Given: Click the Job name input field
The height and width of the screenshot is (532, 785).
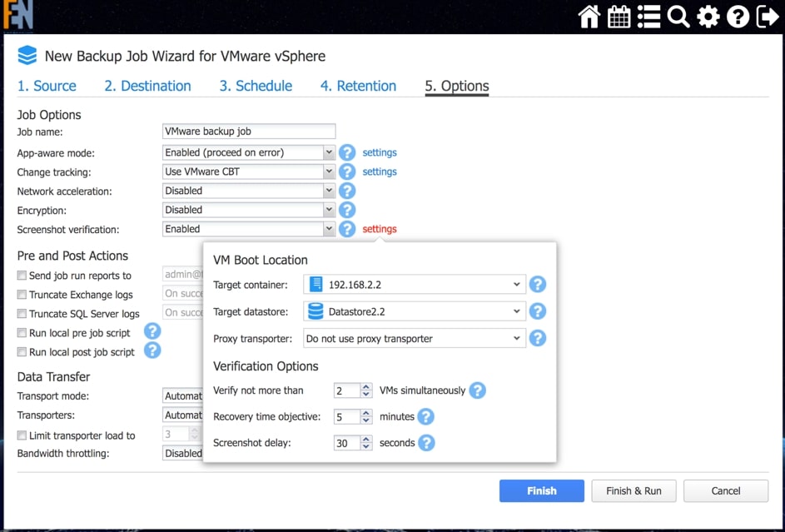Looking at the screenshot, I should click(x=248, y=132).
